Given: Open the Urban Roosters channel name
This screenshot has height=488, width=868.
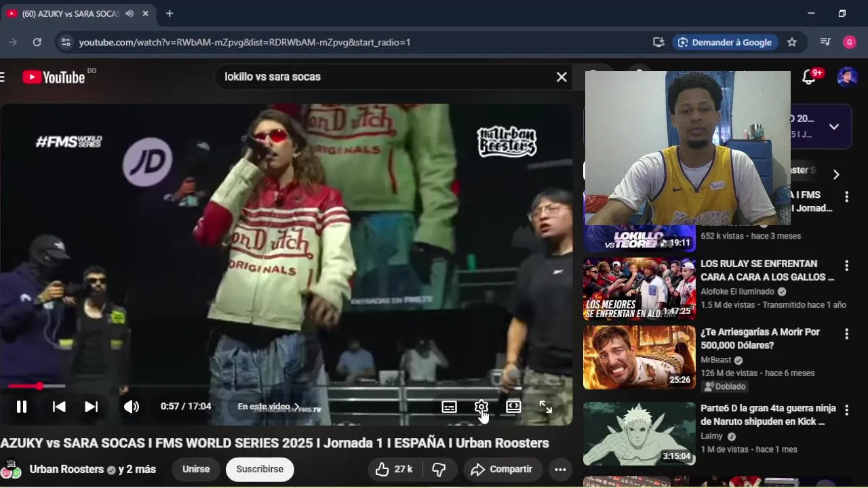Looking at the screenshot, I should pos(66,469).
